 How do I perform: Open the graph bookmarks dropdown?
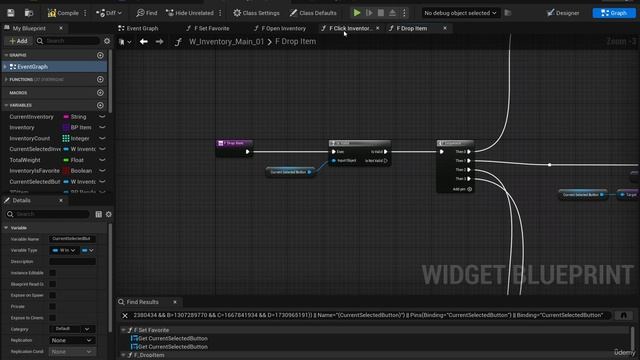point(125,42)
